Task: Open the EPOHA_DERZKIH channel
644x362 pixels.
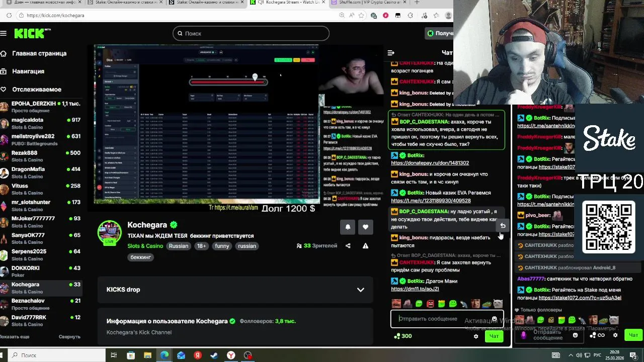Action: [x=40, y=107]
